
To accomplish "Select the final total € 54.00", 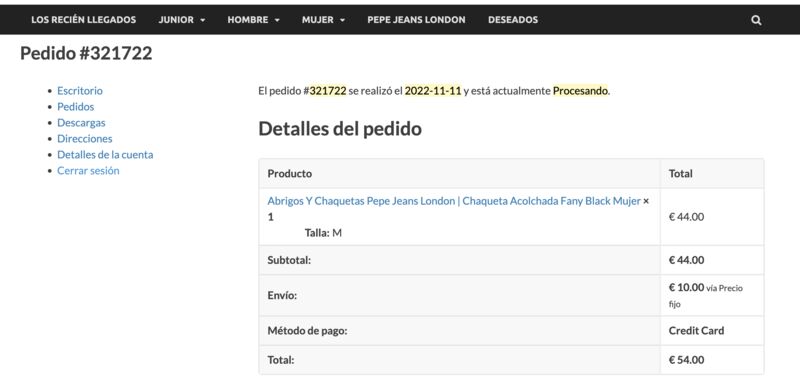I will 686,360.
